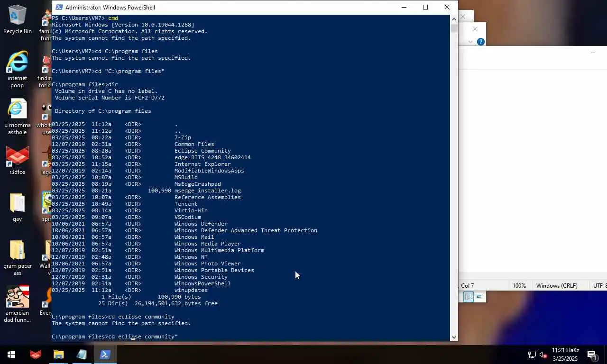Screen dimensions: 607x364
Task: Open the network status tray icon
Action: [532, 355]
